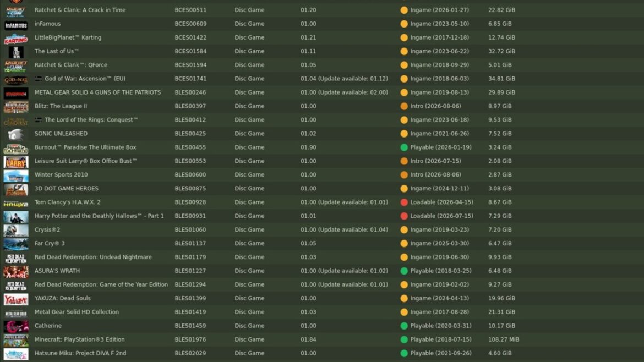The width and height of the screenshot is (644, 362).
Task: Click status 'Playable (2018-03-25)'
Action: coord(441,271)
